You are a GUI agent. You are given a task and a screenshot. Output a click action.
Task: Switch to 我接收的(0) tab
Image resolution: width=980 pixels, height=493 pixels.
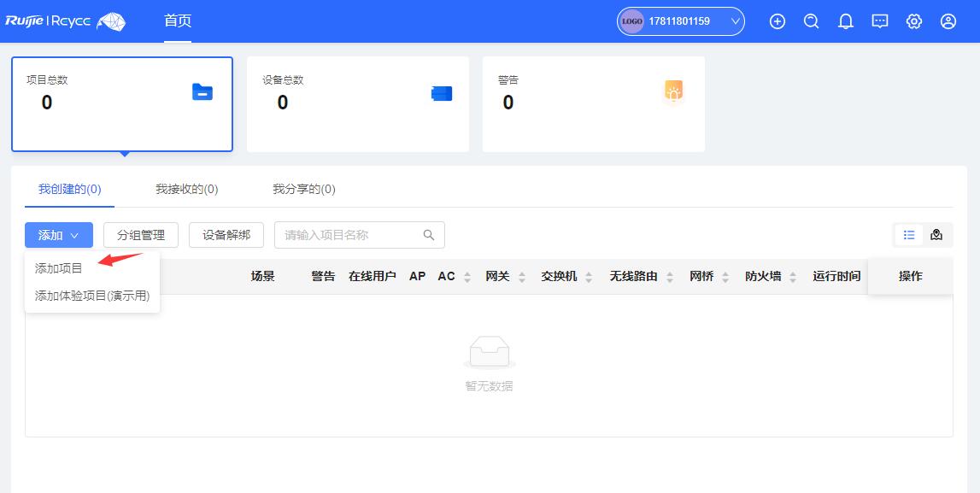click(x=186, y=189)
